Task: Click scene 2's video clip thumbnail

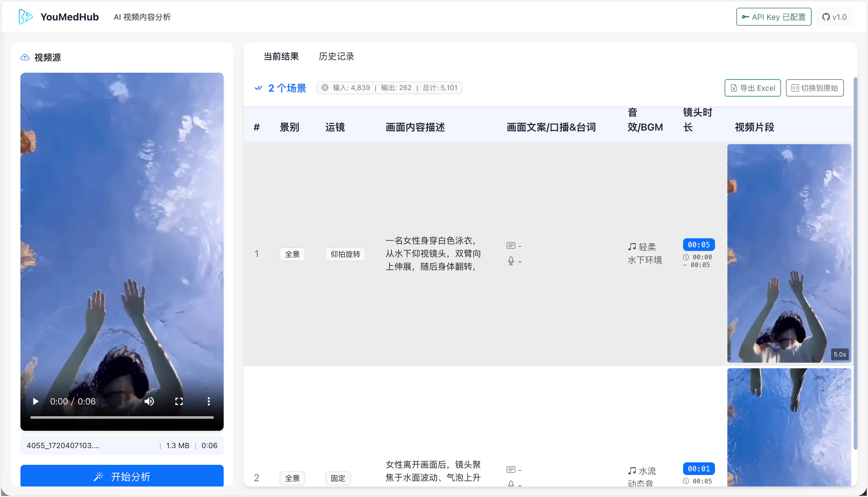Action: [789, 427]
